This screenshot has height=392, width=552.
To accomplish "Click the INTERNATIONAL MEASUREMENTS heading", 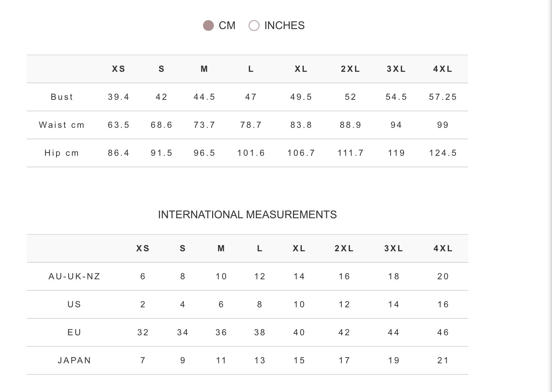I will click(x=247, y=215).
